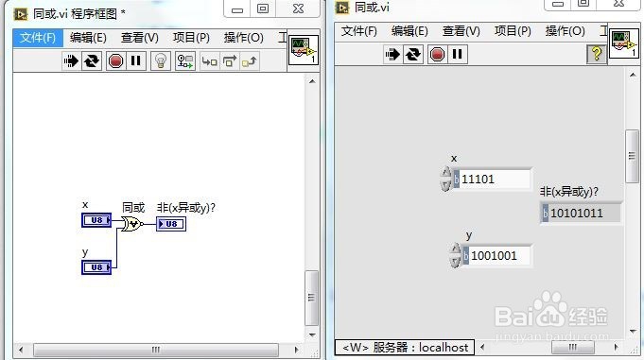Click right arrow of block diagram scrollbar
The width and height of the screenshot is (644, 360).
click(x=296, y=351)
